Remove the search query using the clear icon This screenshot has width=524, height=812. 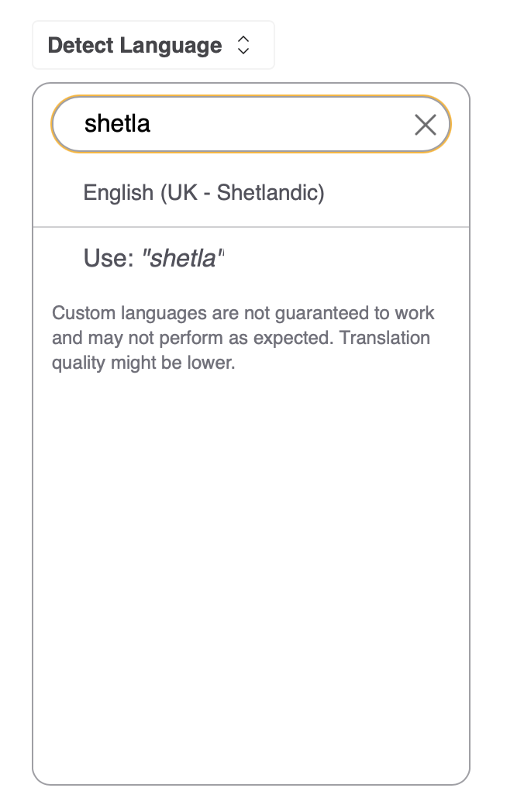tap(425, 125)
